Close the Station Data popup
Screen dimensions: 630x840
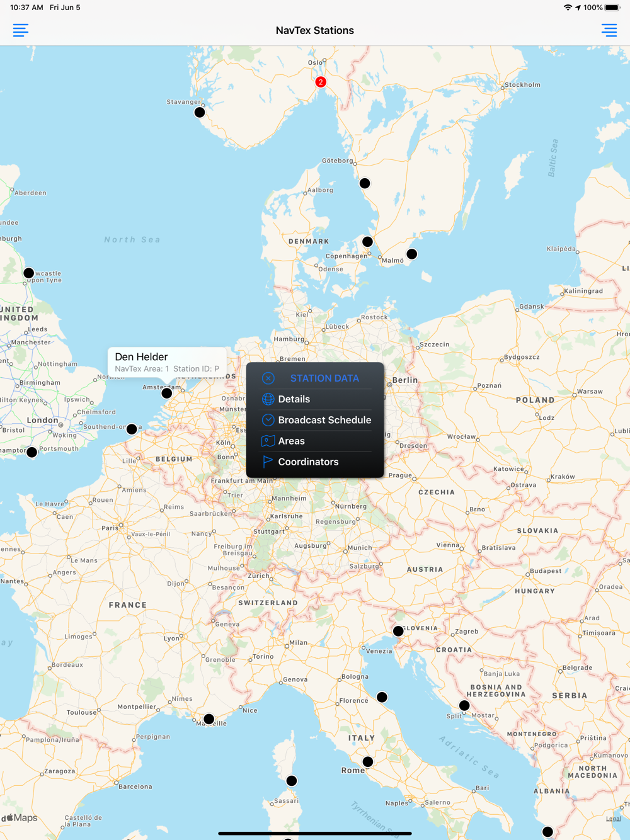pos(268,378)
